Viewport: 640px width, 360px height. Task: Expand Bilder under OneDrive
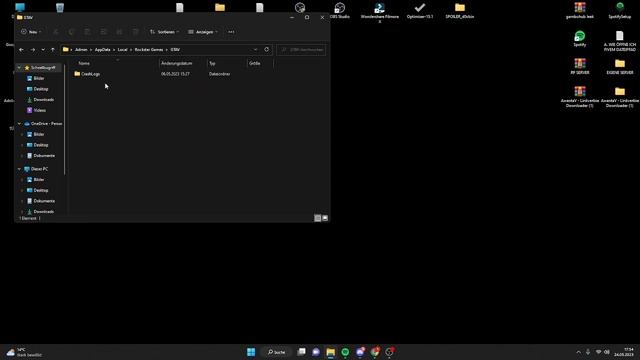click(22, 134)
